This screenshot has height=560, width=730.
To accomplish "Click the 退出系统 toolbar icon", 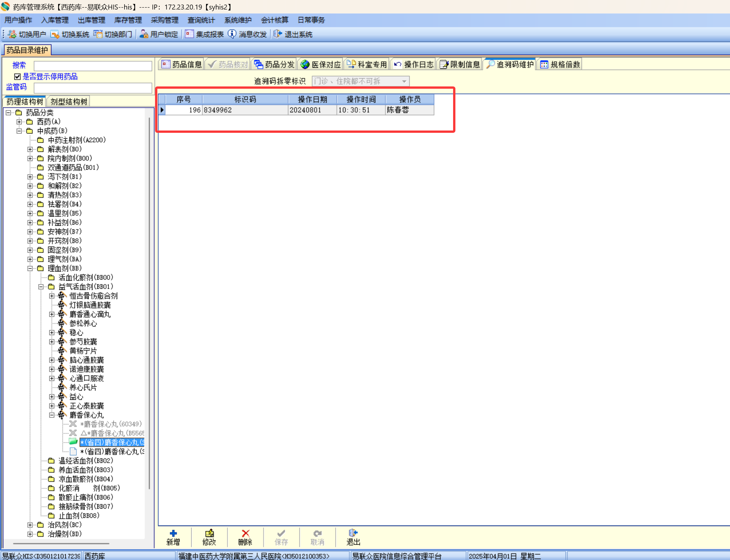I will coord(278,34).
